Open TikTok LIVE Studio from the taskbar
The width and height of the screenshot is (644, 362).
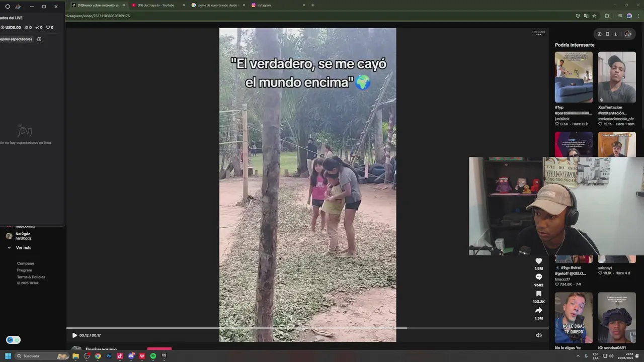coord(120,356)
